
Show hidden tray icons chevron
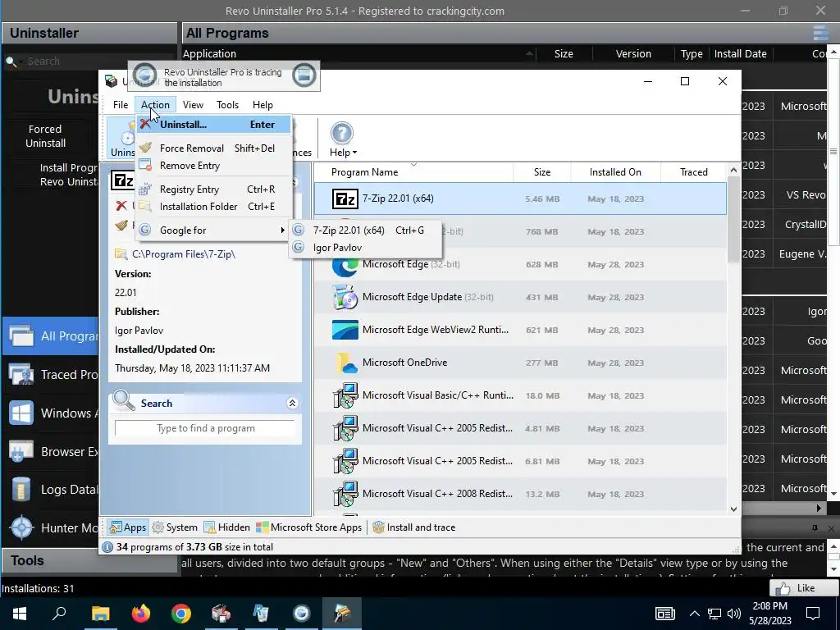point(694,614)
